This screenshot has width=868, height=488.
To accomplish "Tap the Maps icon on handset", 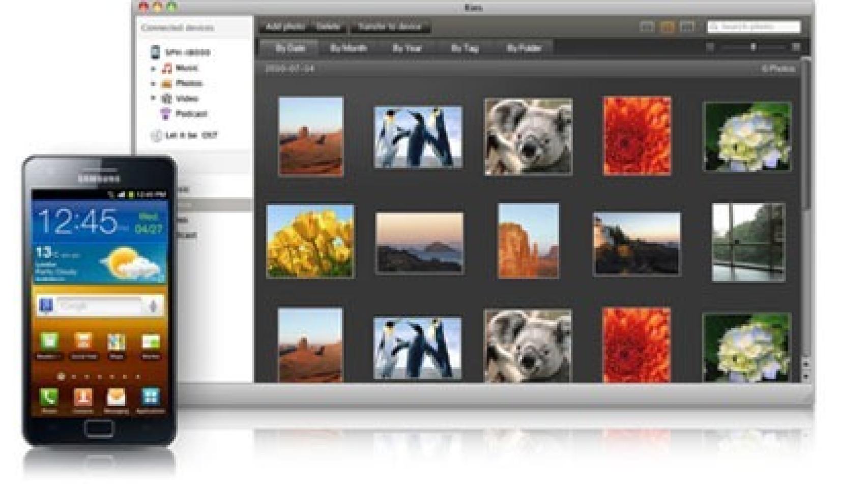I will 117,342.
